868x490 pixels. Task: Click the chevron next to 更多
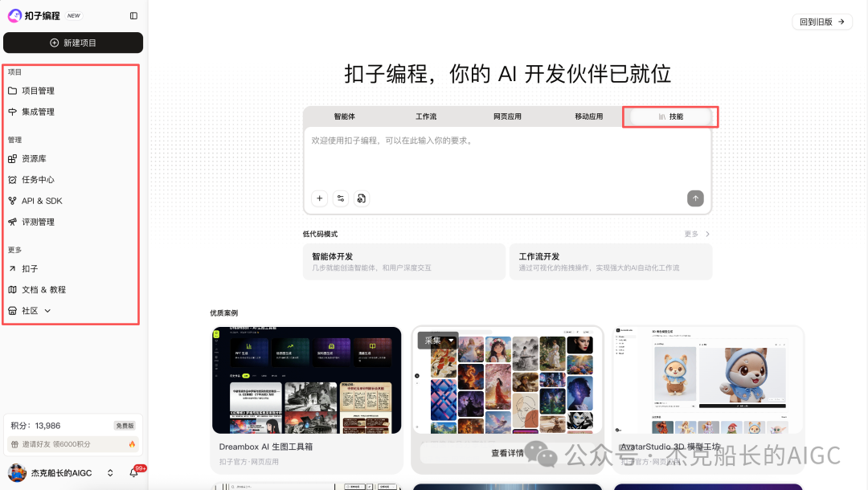(x=707, y=234)
